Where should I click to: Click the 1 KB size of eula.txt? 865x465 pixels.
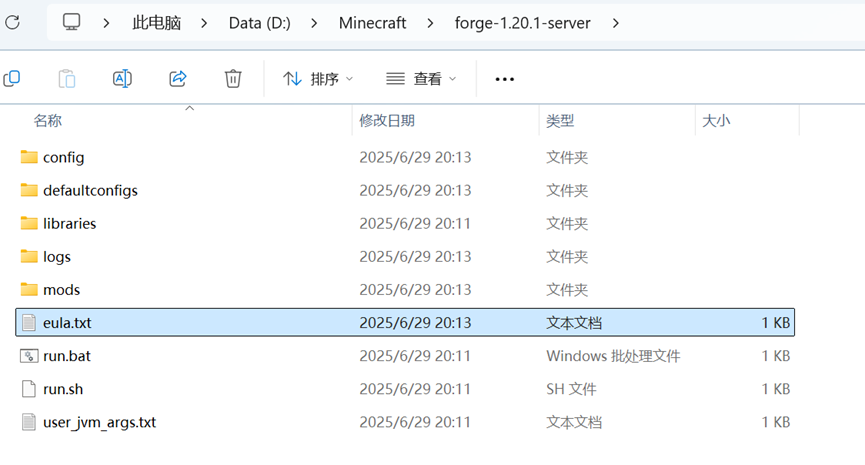(x=776, y=323)
